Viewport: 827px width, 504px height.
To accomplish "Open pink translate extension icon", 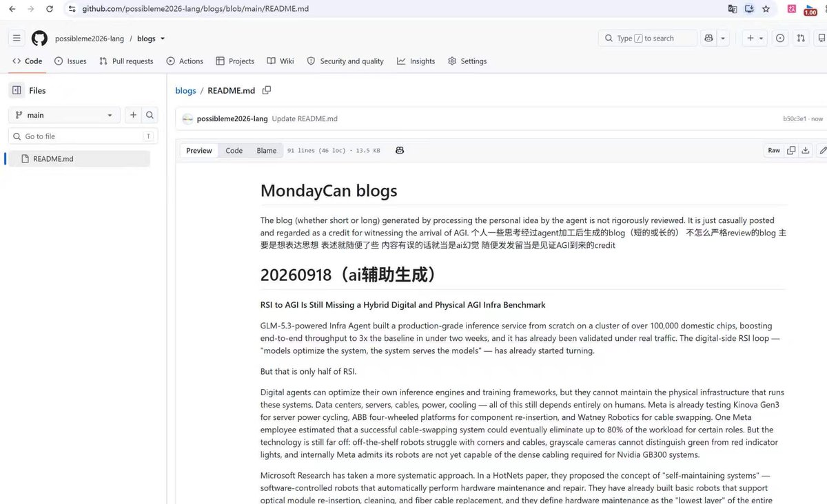I will click(x=793, y=9).
